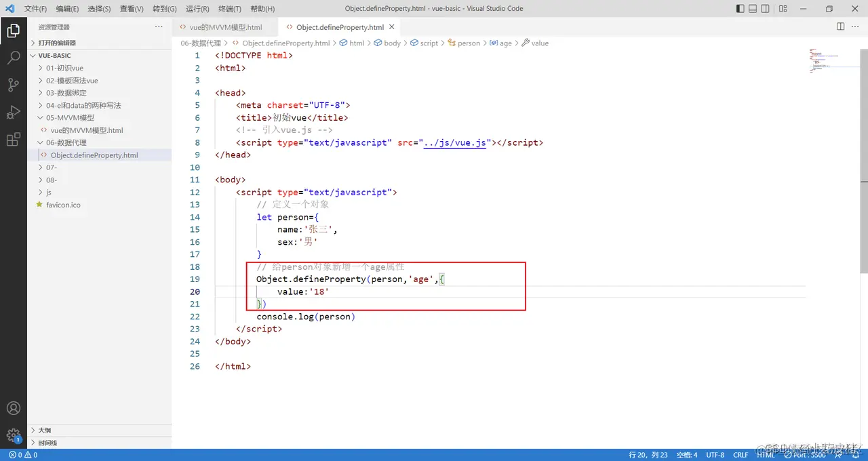Open the 终端(T) menu

click(229, 9)
